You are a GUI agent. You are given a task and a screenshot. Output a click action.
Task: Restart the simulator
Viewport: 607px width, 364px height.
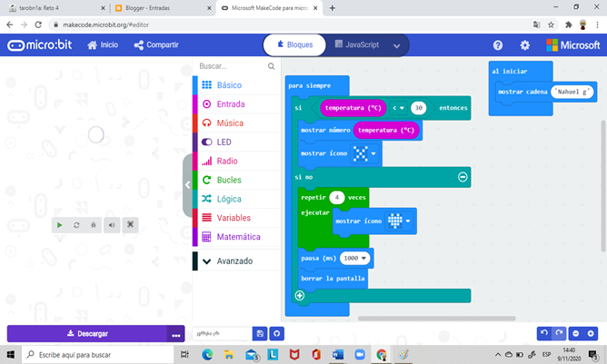pyautogui.click(x=76, y=225)
